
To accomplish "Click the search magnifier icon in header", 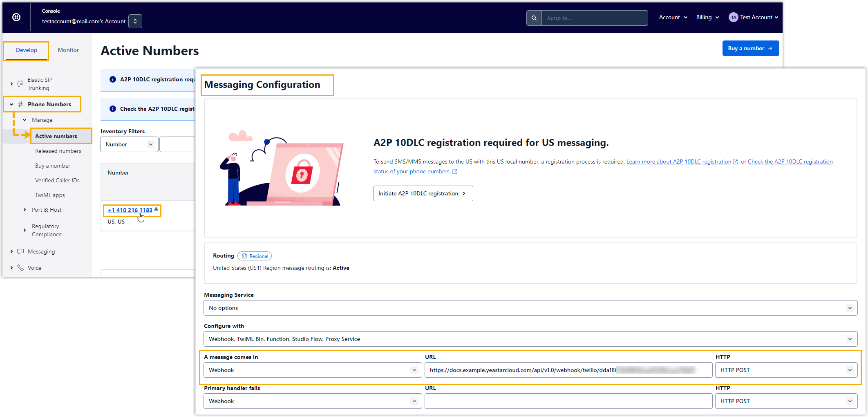I will [534, 18].
